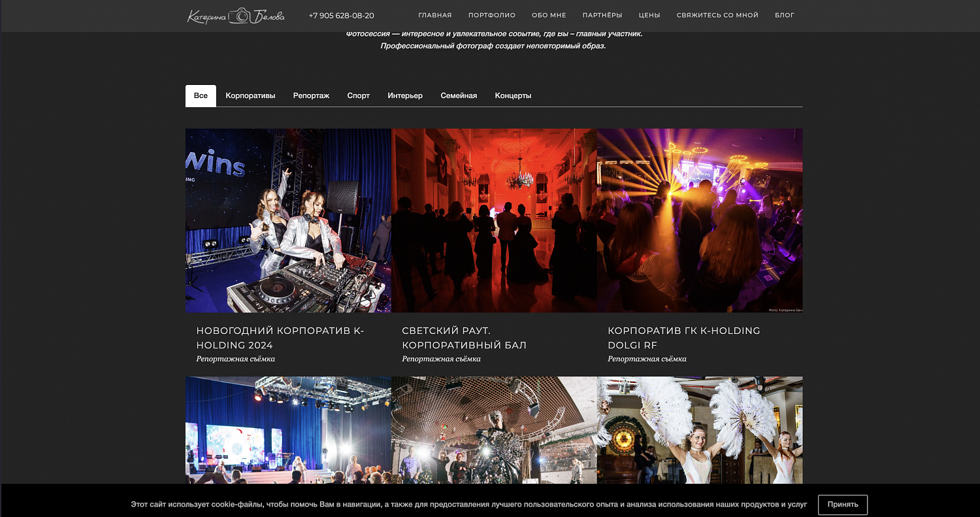Open the Партнёры menu link
The image size is (980, 517).
(x=602, y=15)
